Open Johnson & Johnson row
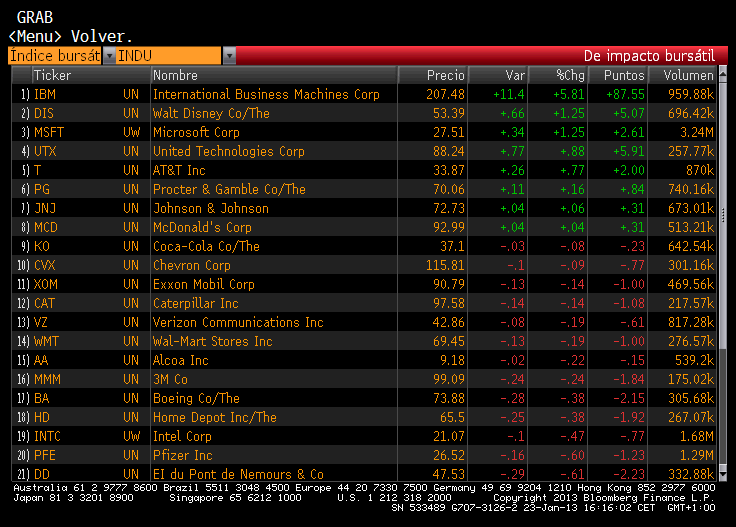The image size is (736, 527). coord(364,208)
